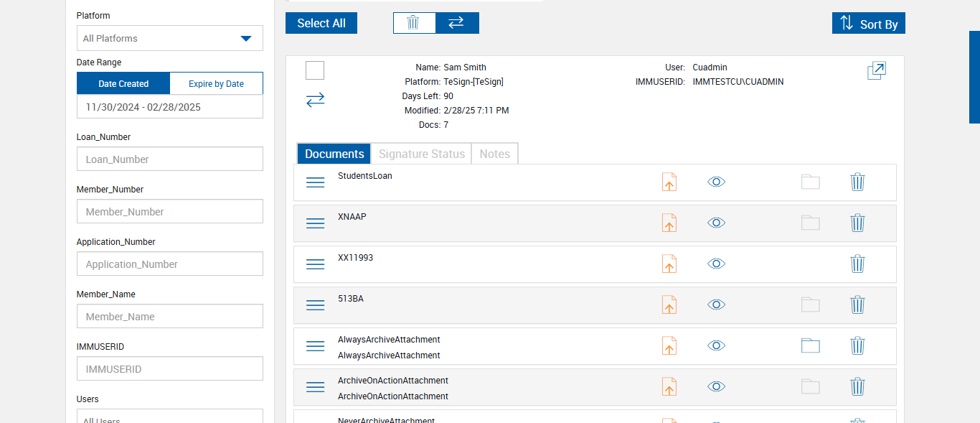Delete the 513BA document
Viewport: 980px width, 423px height.
pyautogui.click(x=857, y=305)
